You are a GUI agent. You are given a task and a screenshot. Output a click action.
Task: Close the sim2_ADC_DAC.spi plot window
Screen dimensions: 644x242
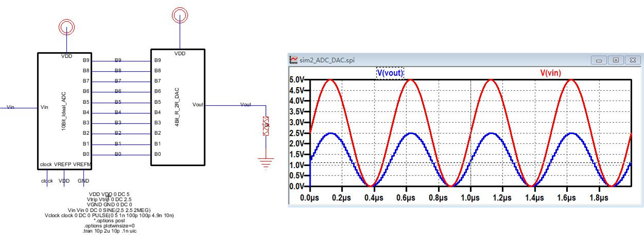click(x=632, y=60)
